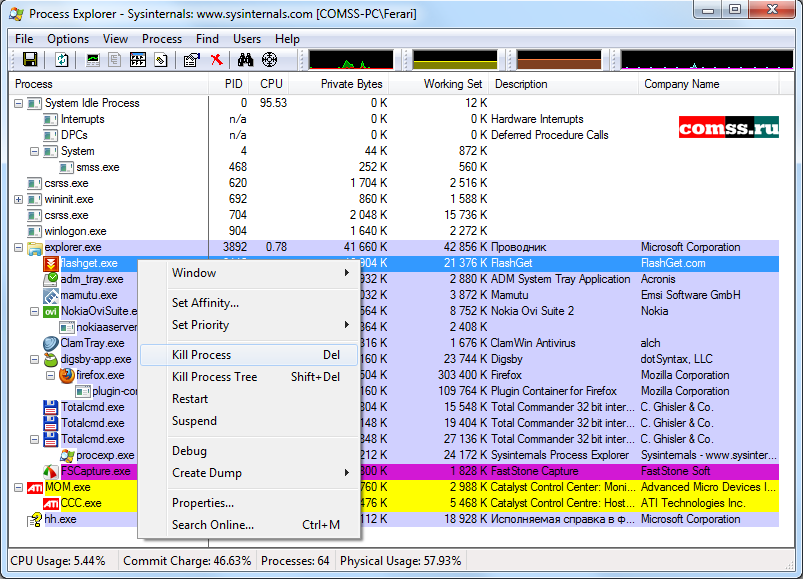Click the red X Kill Process icon
Screen dimensions: 803x579
(217, 60)
